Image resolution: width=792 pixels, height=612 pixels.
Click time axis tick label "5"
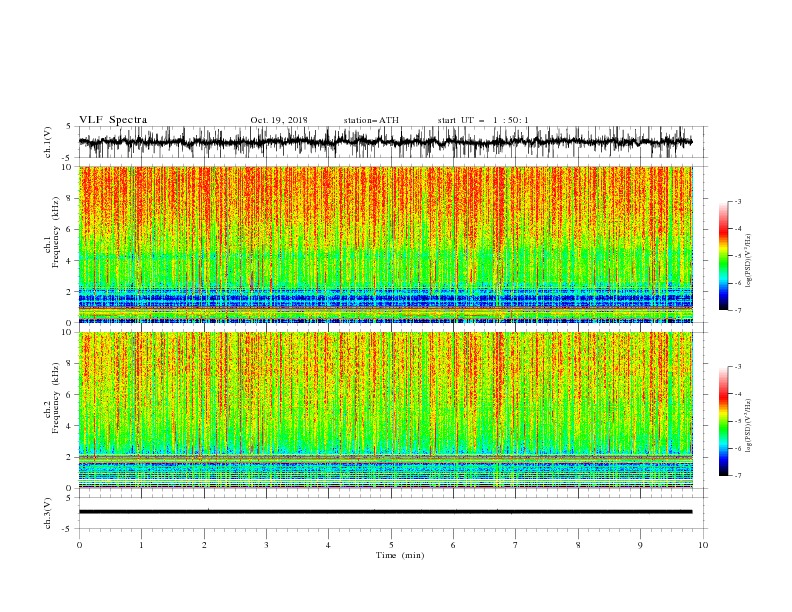pyautogui.click(x=391, y=545)
